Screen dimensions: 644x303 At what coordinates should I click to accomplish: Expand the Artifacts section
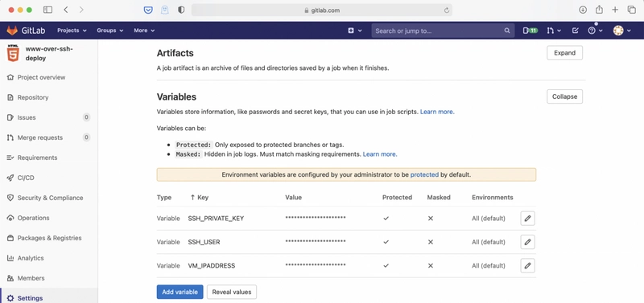564,53
